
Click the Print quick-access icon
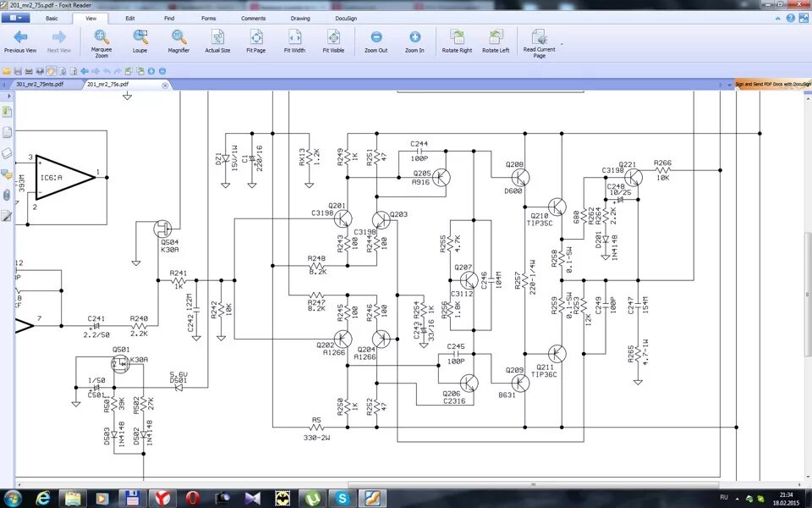click(x=29, y=71)
